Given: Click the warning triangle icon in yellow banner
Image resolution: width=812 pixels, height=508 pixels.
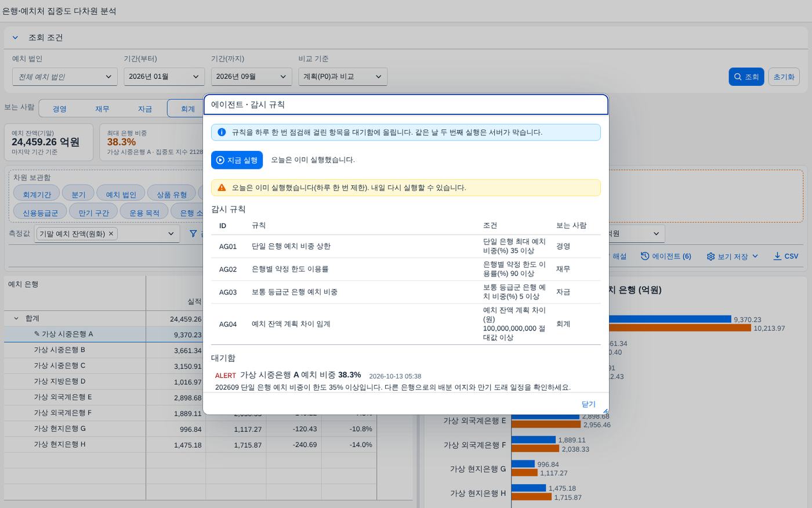Looking at the screenshot, I should click(x=222, y=188).
